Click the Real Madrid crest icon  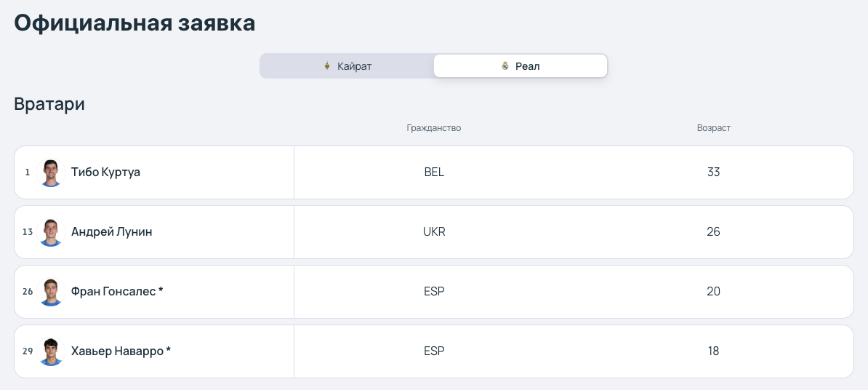click(x=505, y=66)
